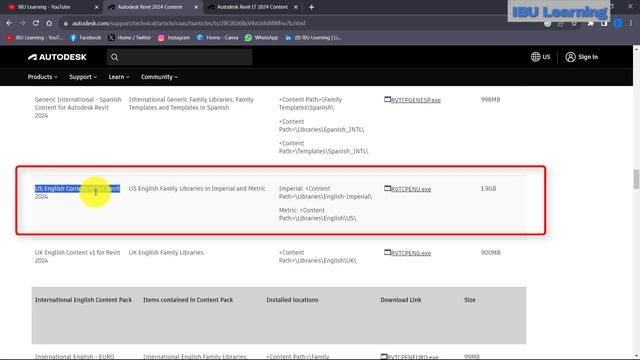The width and height of the screenshot is (640, 360).
Task: Click the 'Installed locations' column header
Action: (292, 300)
